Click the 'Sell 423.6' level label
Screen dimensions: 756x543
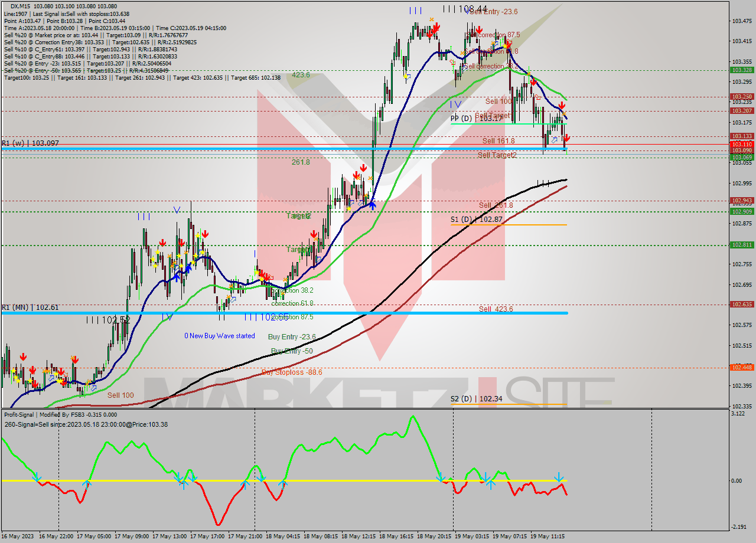tap(496, 309)
